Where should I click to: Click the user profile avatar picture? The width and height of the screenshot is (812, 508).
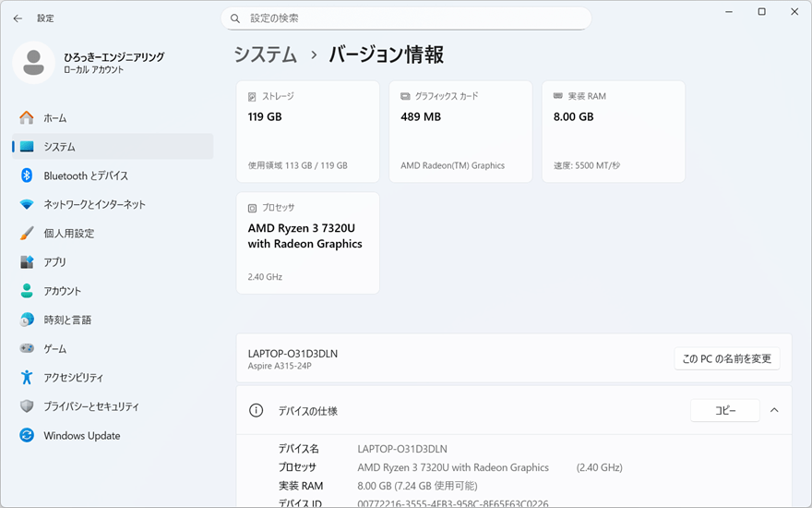pos(34,63)
